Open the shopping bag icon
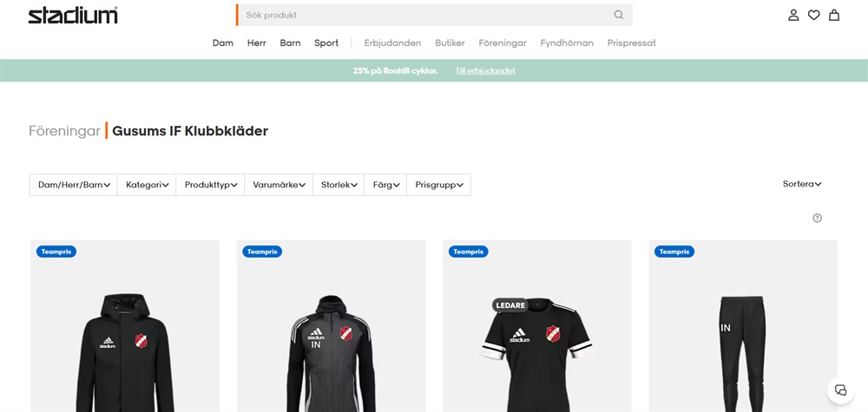The width and height of the screenshot is (868, 412). (833, 15)
